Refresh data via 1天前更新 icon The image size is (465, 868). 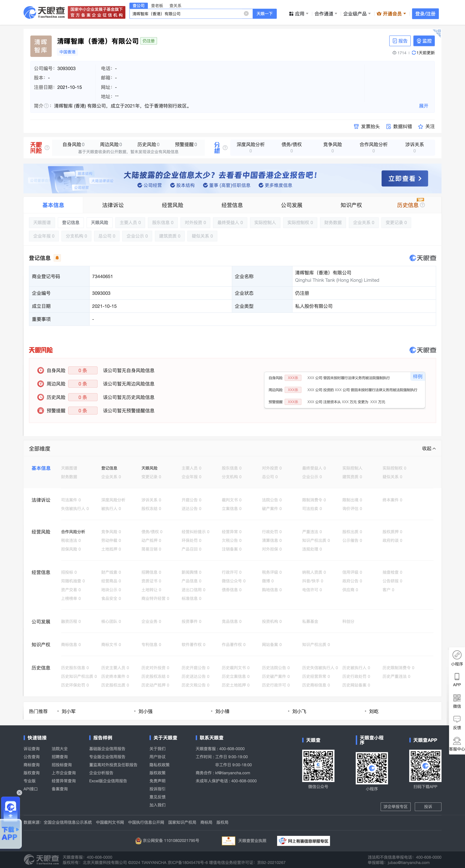point(413,53)
